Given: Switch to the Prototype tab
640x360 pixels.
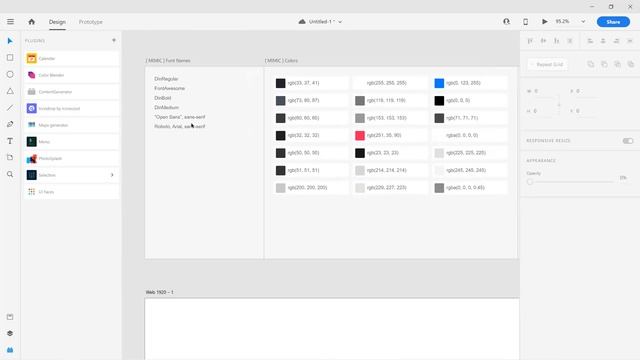Looking at the screenshot, I should click(91, 22).
